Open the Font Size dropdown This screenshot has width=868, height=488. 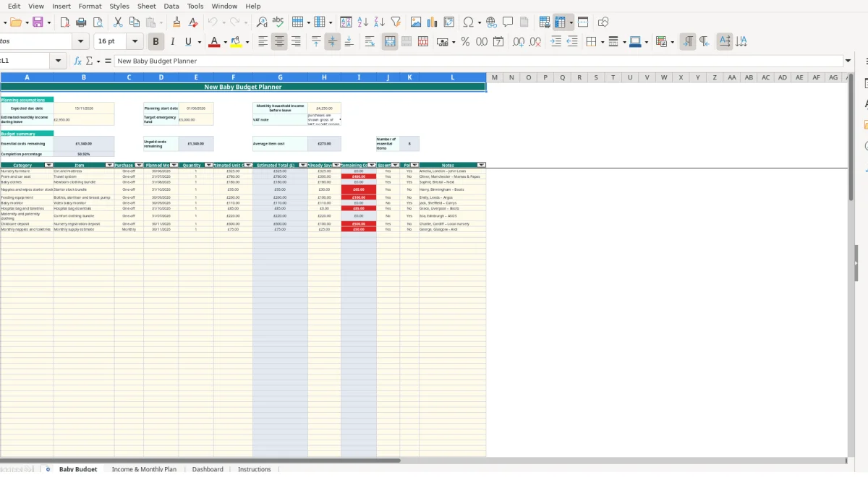click(135, 42)
